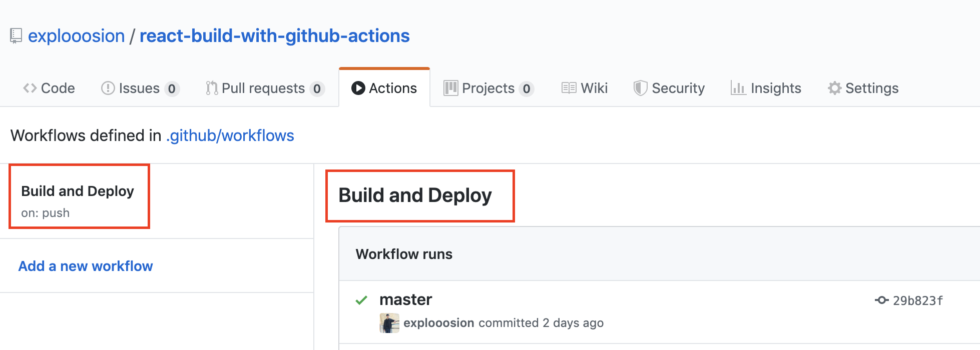Click the Insights bar chart icon
The image size is (980, 350).
tap(738, 88)
